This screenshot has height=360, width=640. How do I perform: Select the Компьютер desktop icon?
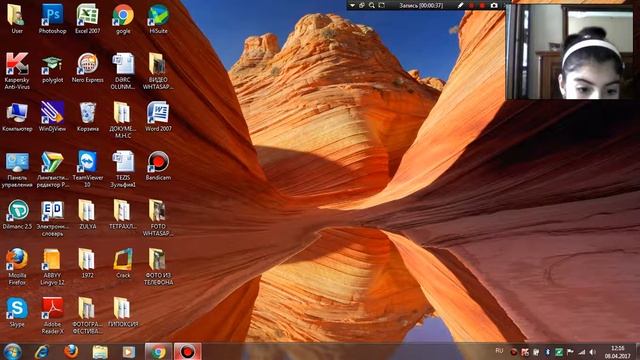click(17, 117)
